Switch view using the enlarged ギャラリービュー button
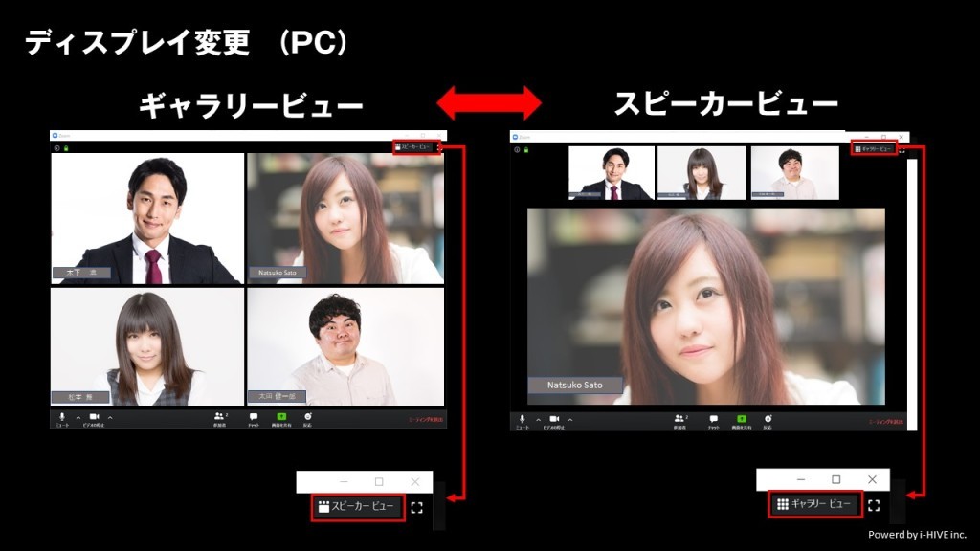 click(x=814, y=504)
